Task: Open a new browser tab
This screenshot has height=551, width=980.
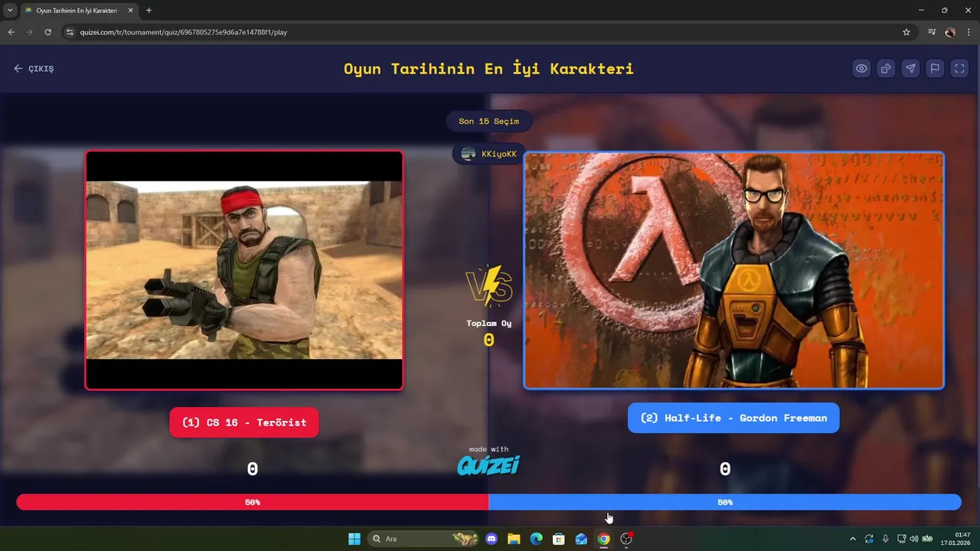Action: coord(149,11)
